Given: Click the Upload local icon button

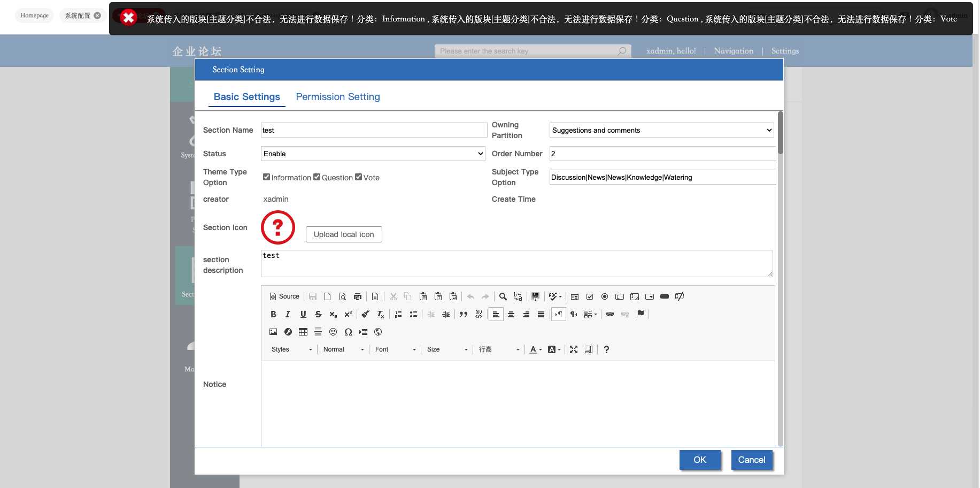Looking at the screenshot, I should (x=344, y=234).
